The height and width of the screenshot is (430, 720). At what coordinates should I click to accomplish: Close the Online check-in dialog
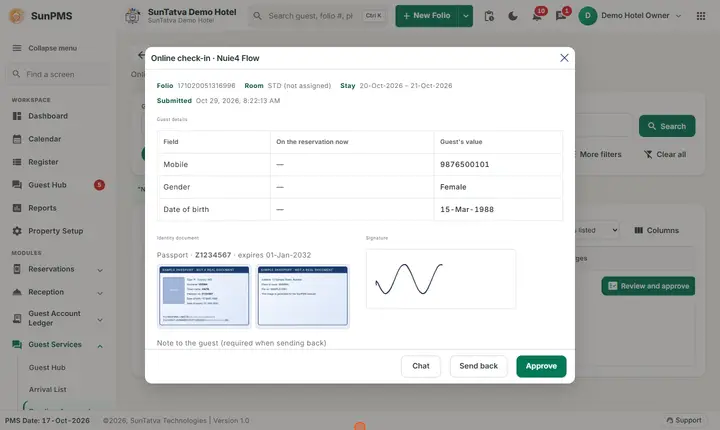click(564, 58)
